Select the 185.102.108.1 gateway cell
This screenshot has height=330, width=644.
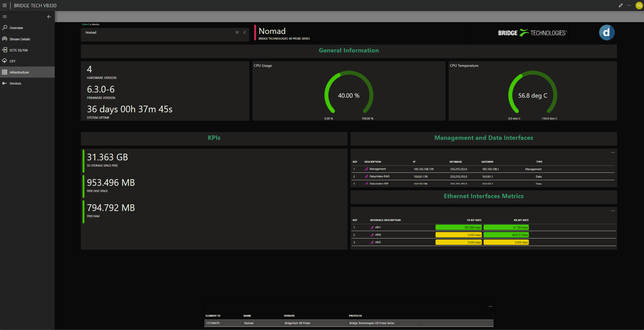tap(490, 169)
